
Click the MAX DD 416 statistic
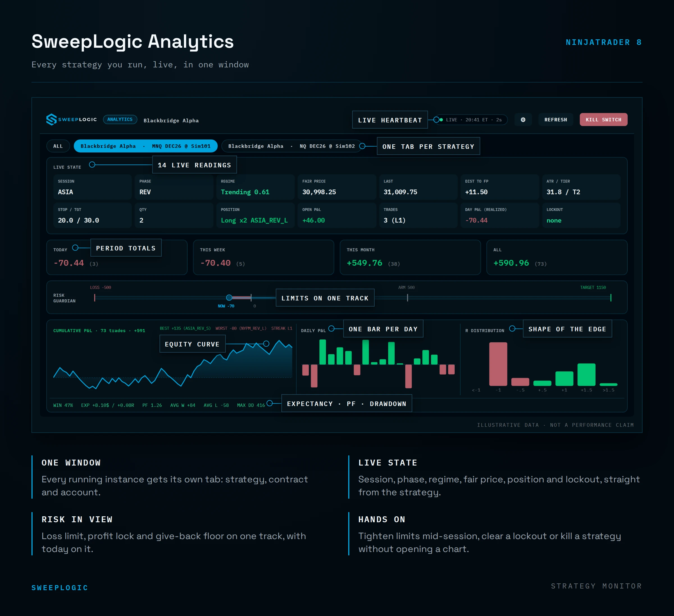251,405
